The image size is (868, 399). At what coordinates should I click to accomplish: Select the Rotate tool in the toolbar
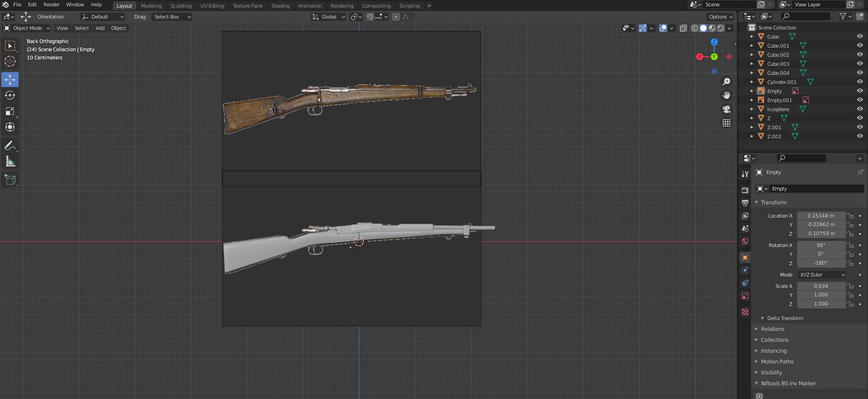pos(10,96)
